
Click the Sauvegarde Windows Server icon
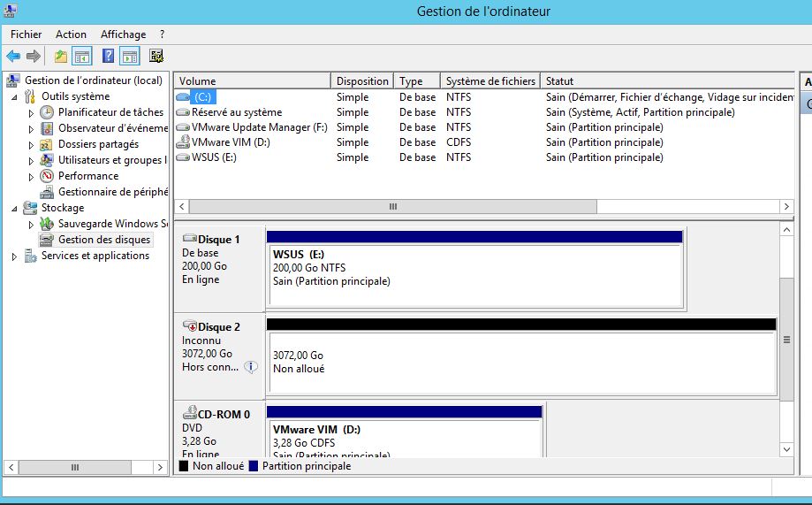click(47, 224)
